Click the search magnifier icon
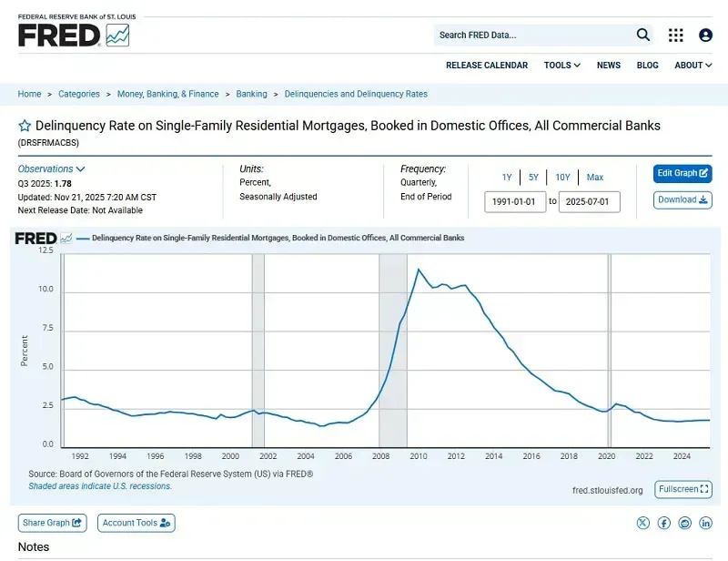This screenshot has height=561, width=728. click(x=643, y=36)
